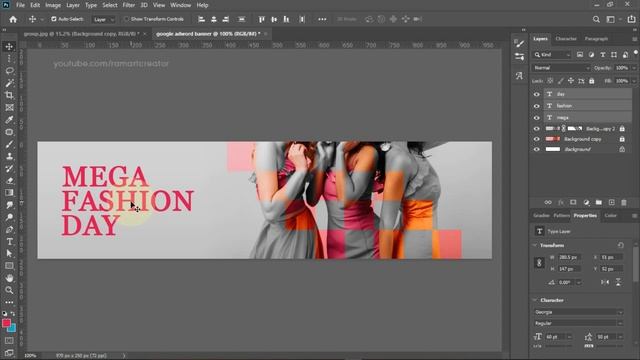Hide the 'day' text layer
Image resolution: width=640 pixels, height=360 pixels.
(536, 94)
